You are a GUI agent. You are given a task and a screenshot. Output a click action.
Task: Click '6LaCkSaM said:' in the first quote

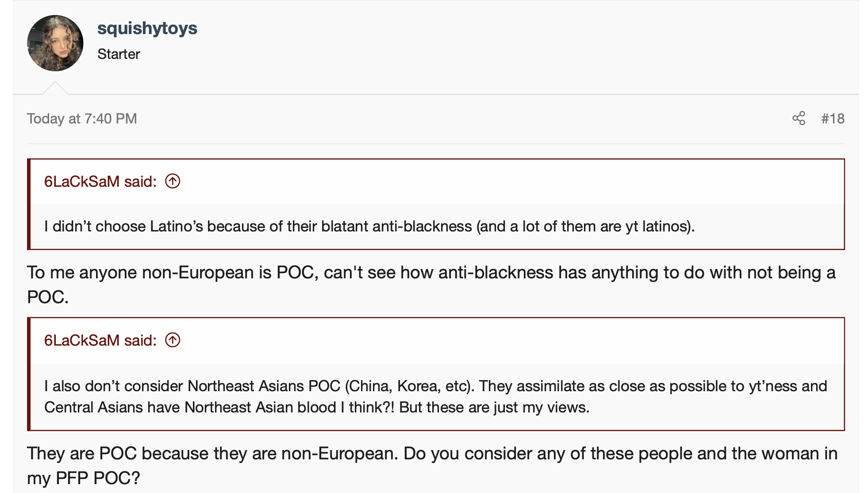point(100,181)
